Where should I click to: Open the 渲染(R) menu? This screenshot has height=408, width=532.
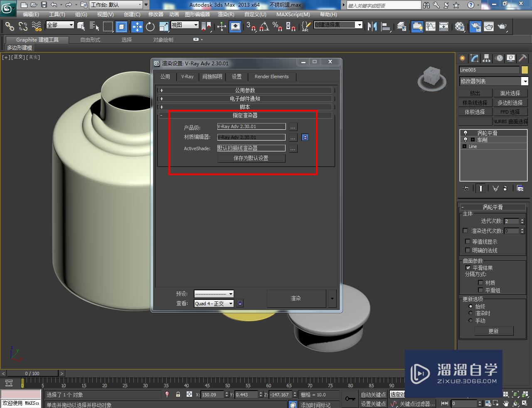[x=226, y=14]
